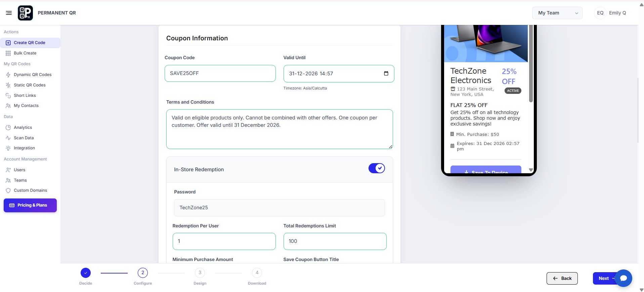Click the Coupon Code field
The width and height of the screenshot is (644, 292).
(x=220, y=73)
